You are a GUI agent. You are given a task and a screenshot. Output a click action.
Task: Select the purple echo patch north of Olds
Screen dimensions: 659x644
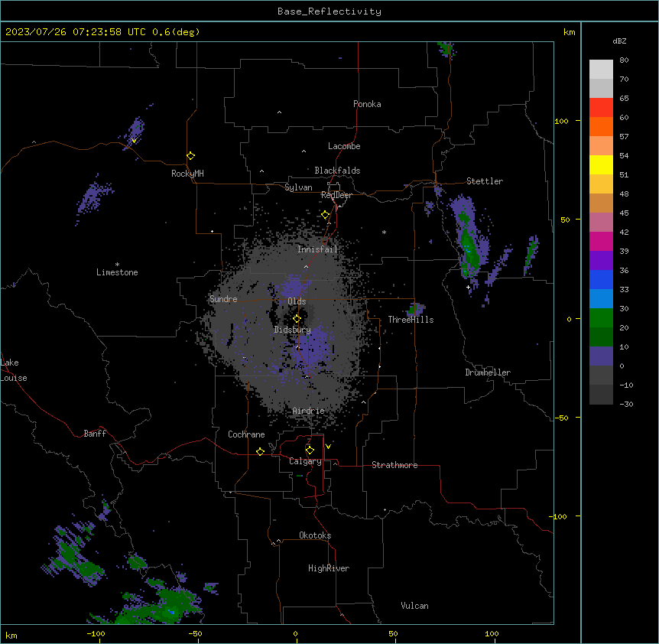point(292,286)
